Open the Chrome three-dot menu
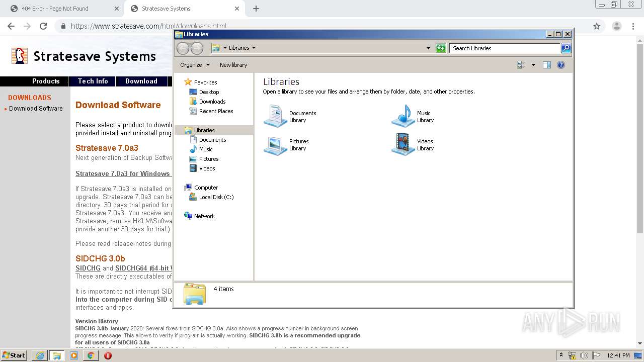644x362 pixels. (x=633, y=26)
